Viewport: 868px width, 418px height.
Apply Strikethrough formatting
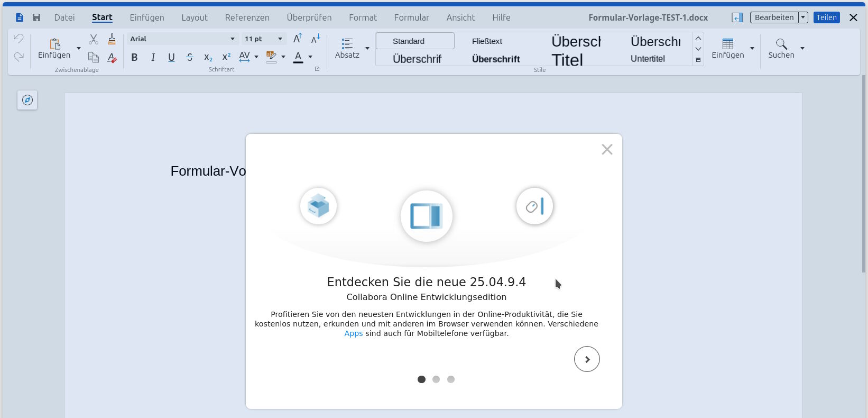pos(190,57)
